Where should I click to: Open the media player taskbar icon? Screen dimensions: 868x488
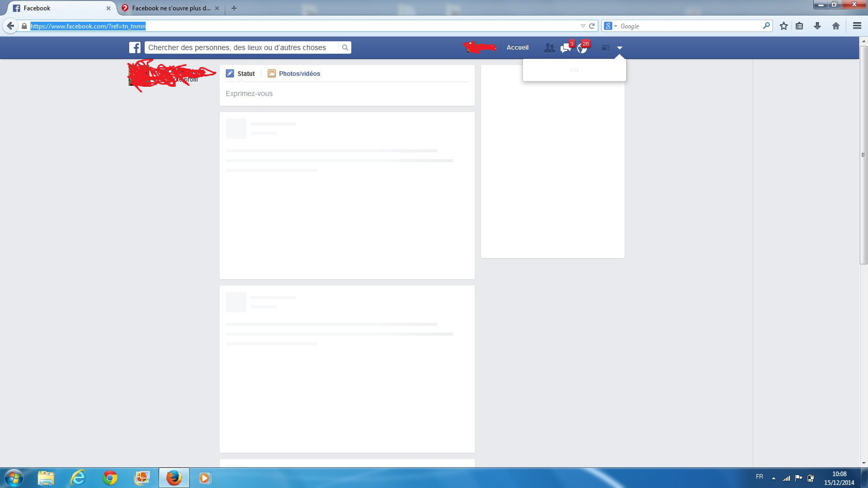(x=205, y=478)
